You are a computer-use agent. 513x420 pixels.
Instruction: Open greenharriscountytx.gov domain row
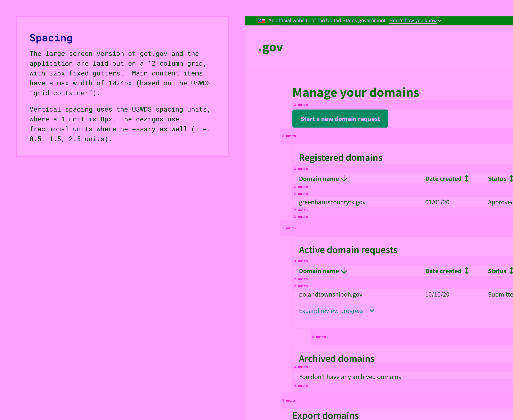click(x=332, y=202)
